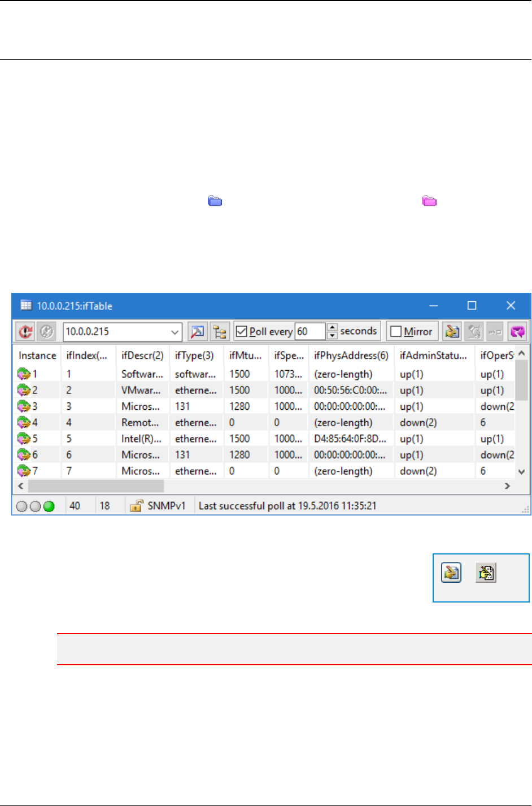Click the '18' status bar counter
Screen dimensions: 532x806
coord(104,506)
